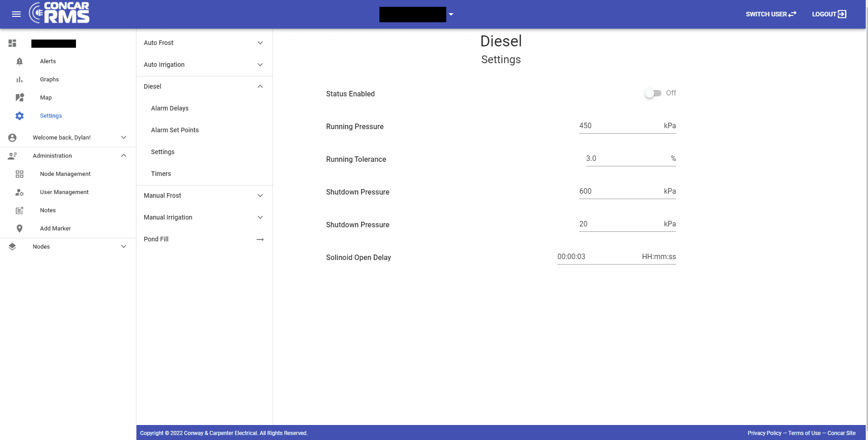Click the Node Management grid icon
Screen dimensions: 868x440
click(20, 174)
